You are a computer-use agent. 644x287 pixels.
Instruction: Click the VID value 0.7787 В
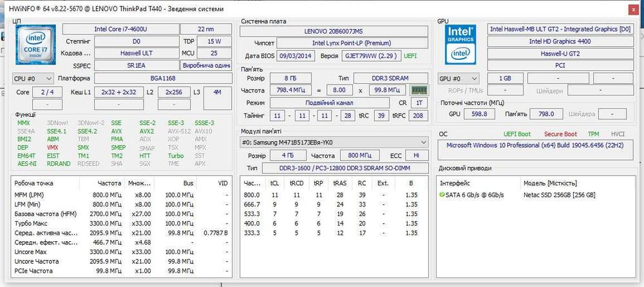click(x=216, y=233)
